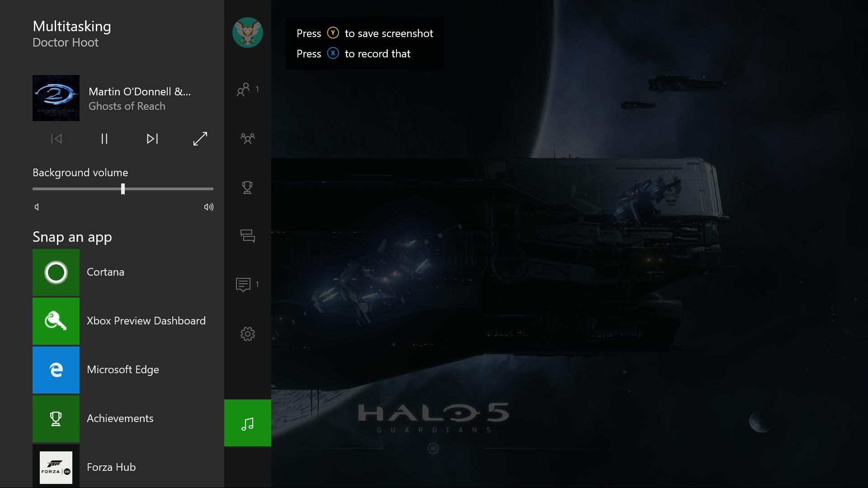This screenshot has height=488, width=868.
Task: Click the user profile avatar icon
Action: [247, 32]
